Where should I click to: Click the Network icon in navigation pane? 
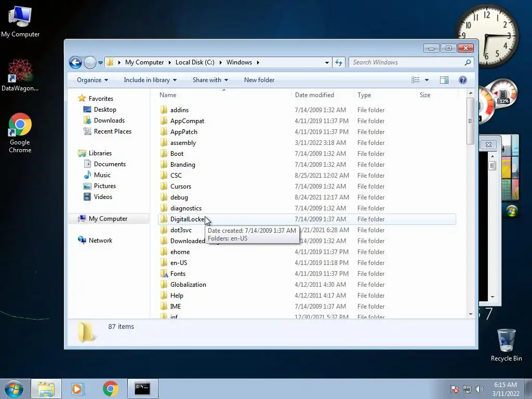coord(82,240)
